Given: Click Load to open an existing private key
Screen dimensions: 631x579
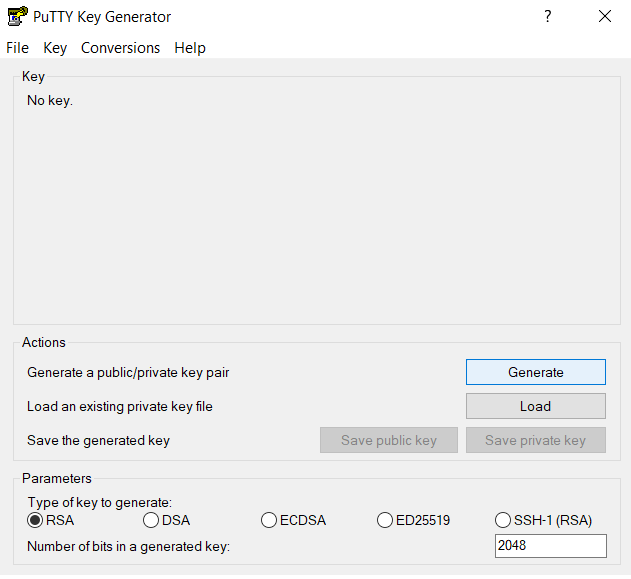Looking at the screenshot, I should [x=535, y=406].
